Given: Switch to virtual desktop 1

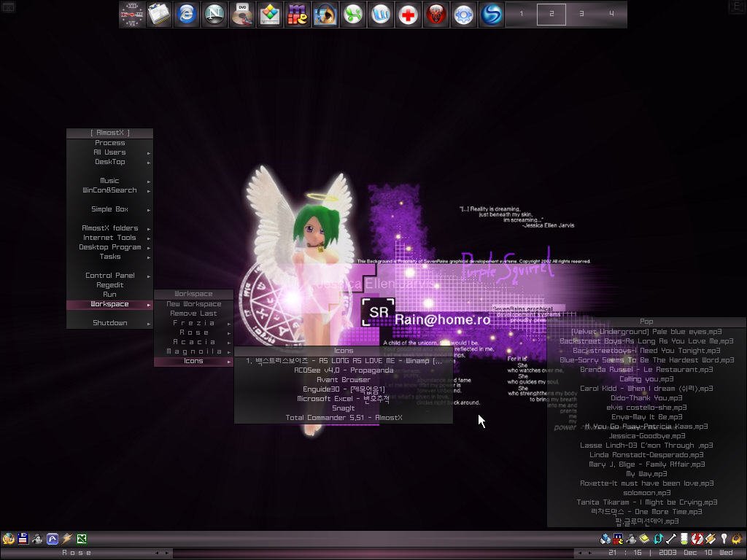Looking at the screenshot, I should coord(521,14).
